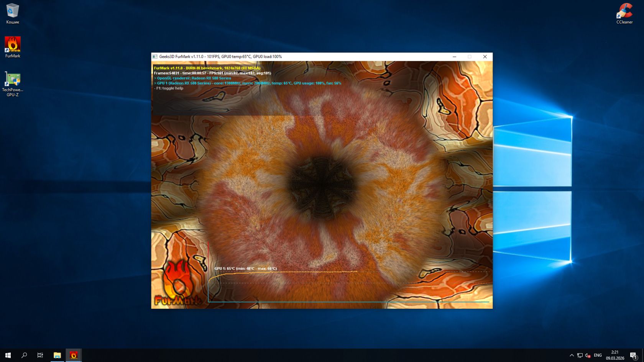Screen dimensions: 644x362
Task: Click the FurMark title bar text
Action: coord(220,57)
